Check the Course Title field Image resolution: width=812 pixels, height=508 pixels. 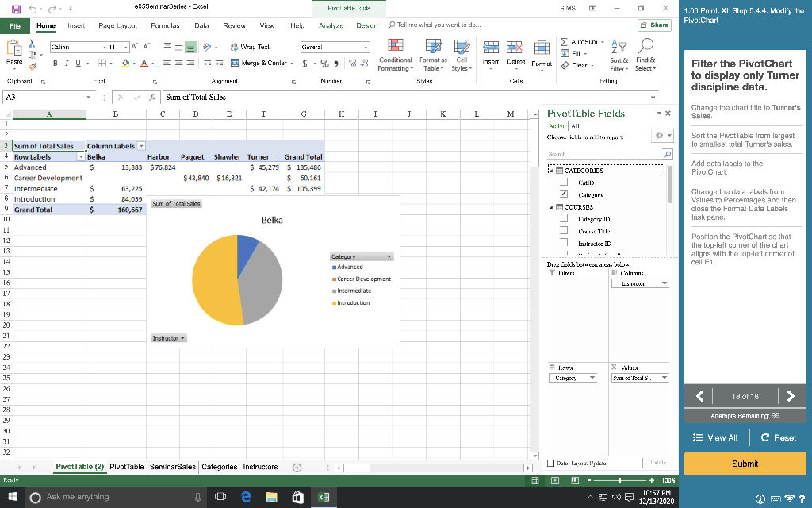pyautogui.click(x=564, y=230)
